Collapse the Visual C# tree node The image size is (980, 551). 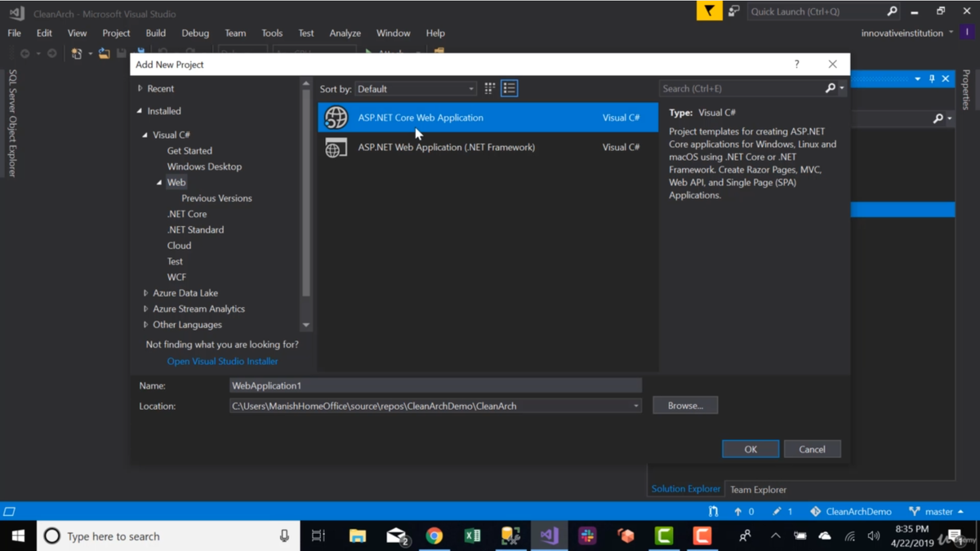coord(145,135)
